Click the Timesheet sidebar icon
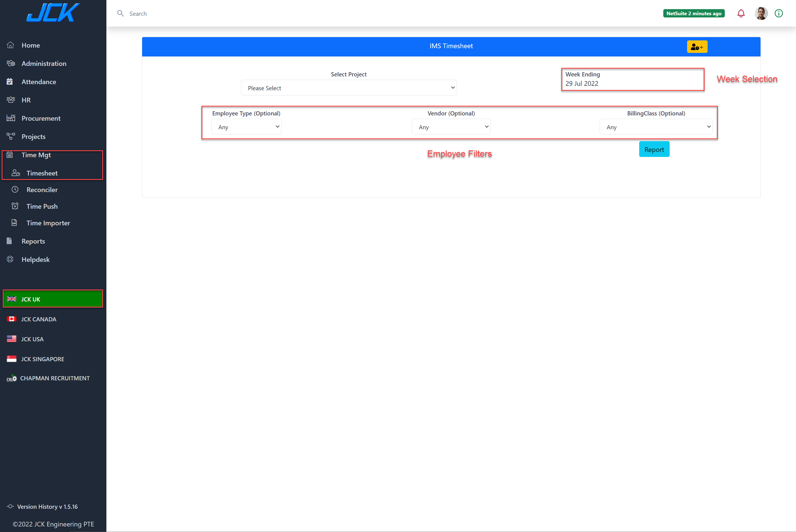Screen dimensions: 796x532 pos(16,173)
